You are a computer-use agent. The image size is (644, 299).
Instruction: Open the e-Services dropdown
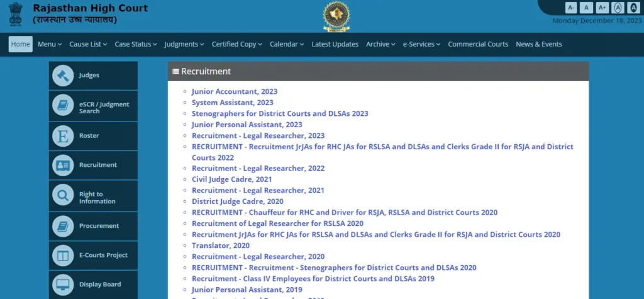click(421, 44)
